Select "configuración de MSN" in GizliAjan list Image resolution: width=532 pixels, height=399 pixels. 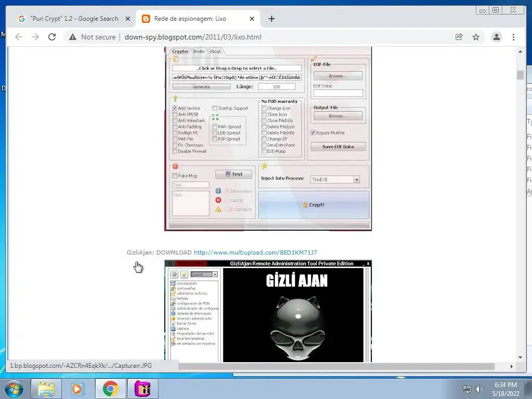pyautogui.click(x=193, y=303)
